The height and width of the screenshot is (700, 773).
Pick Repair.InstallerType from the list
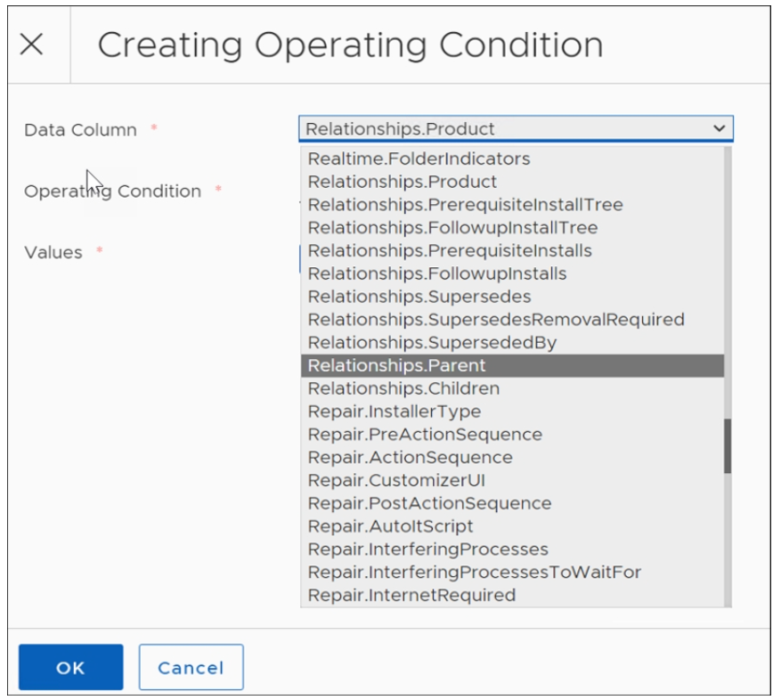coord(394,411)
